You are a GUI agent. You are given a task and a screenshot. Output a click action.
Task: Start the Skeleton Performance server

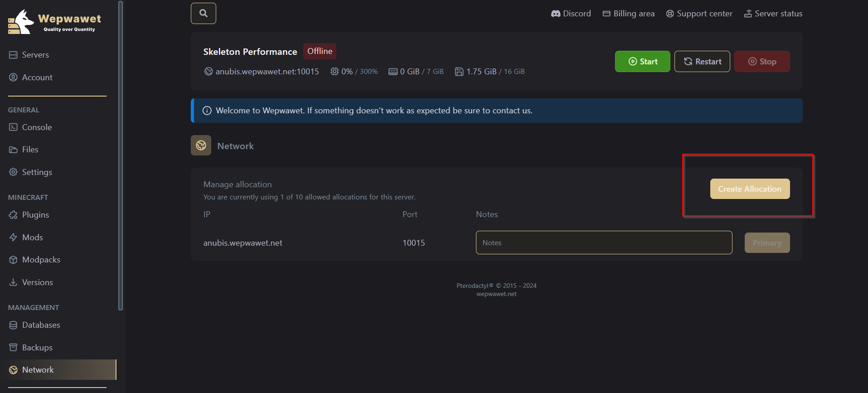[642, 61]
